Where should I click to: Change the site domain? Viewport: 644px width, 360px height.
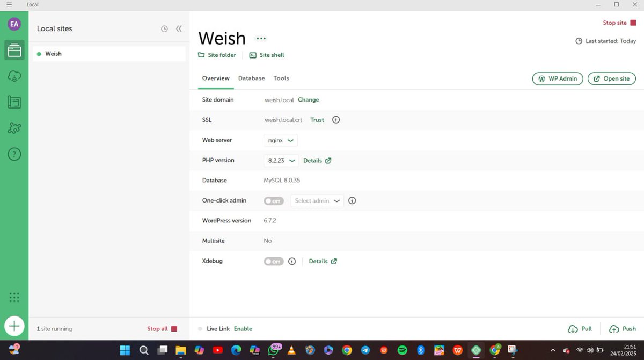tap(309, 100)
